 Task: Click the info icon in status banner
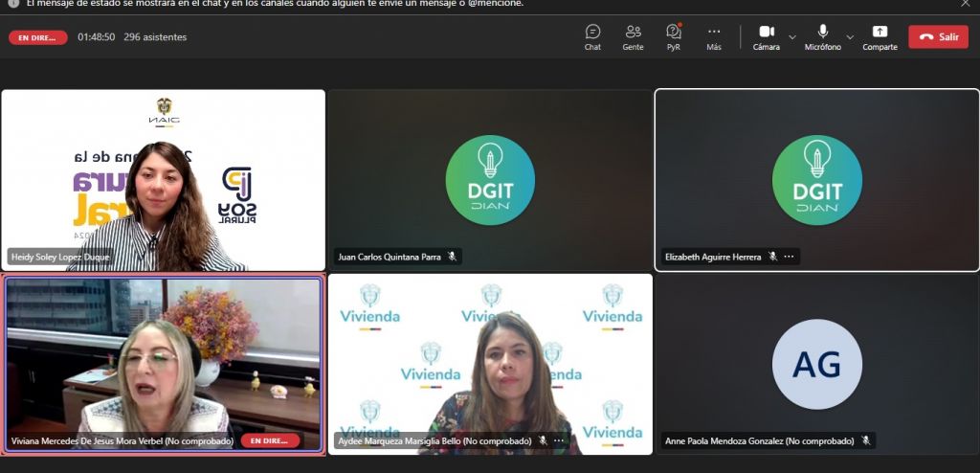tap(13, 4)
